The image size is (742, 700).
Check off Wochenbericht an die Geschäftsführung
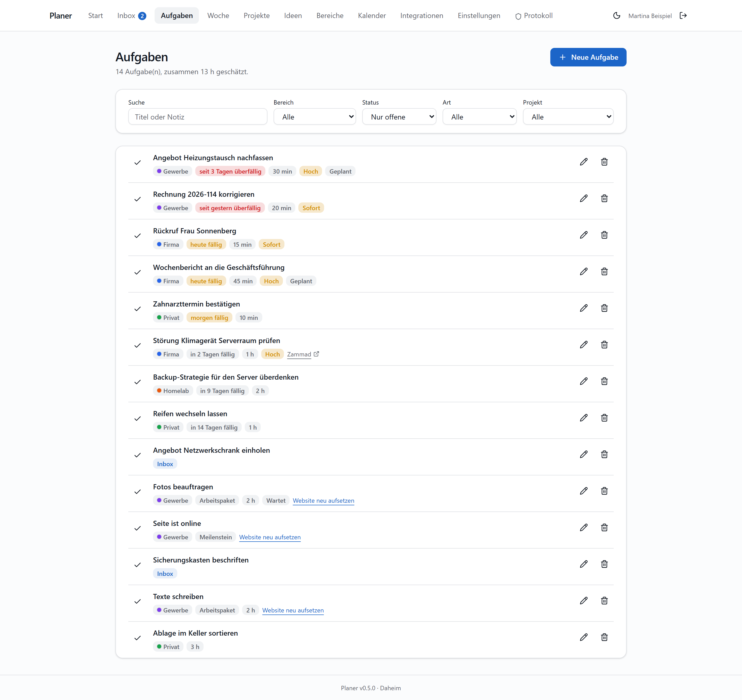(x=138, y=272)
